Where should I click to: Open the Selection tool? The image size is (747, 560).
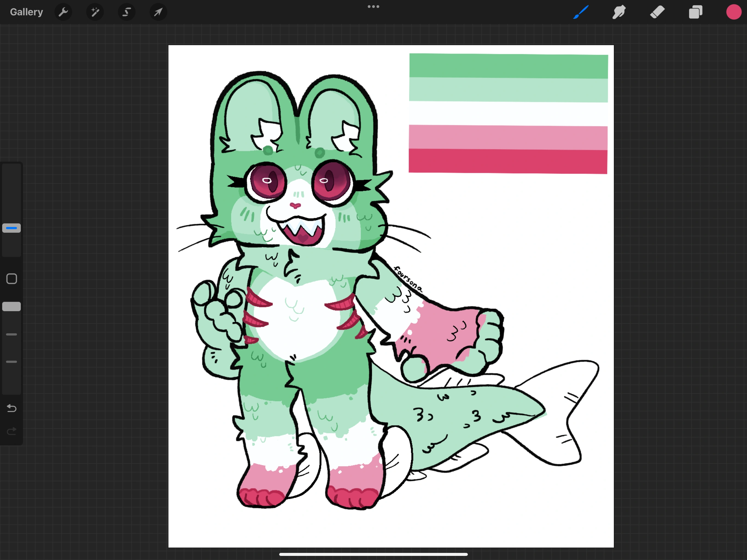[127, 12]
